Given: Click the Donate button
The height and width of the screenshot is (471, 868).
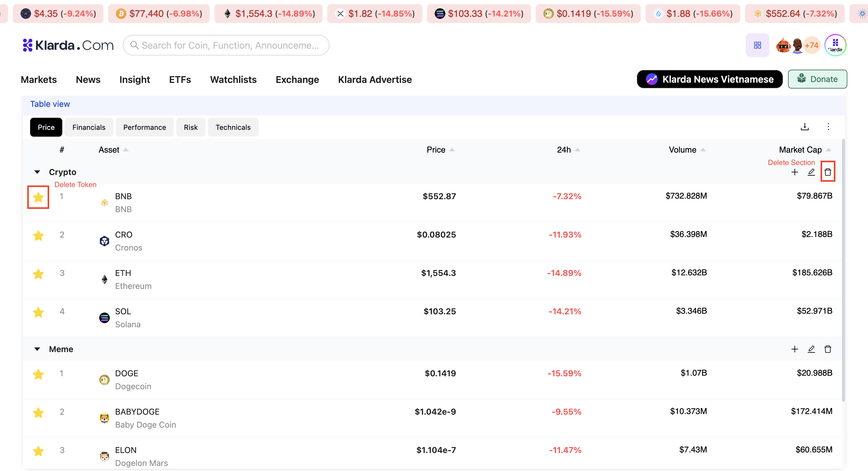Looking at the screenshot, I should 817,79.
